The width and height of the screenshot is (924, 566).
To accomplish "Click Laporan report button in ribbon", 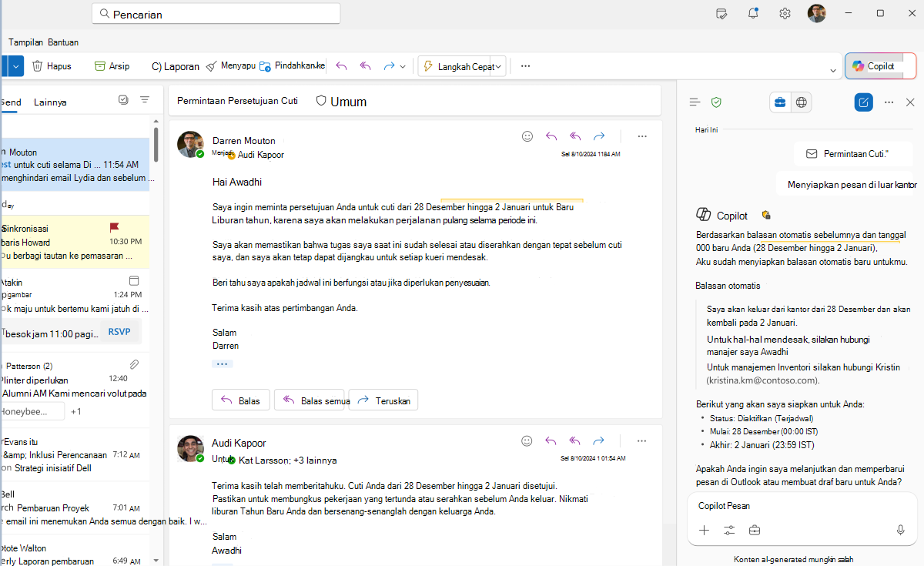I will (175, 66).
